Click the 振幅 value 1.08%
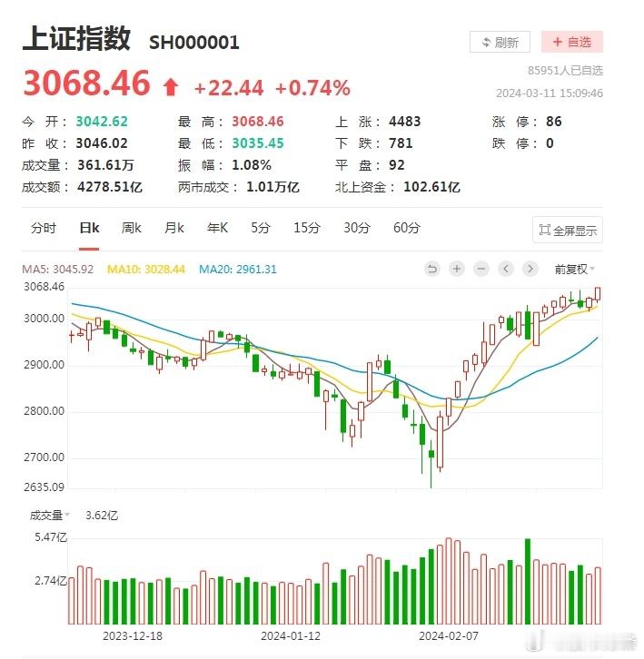644x659 pixels. [x=252, y=165]
